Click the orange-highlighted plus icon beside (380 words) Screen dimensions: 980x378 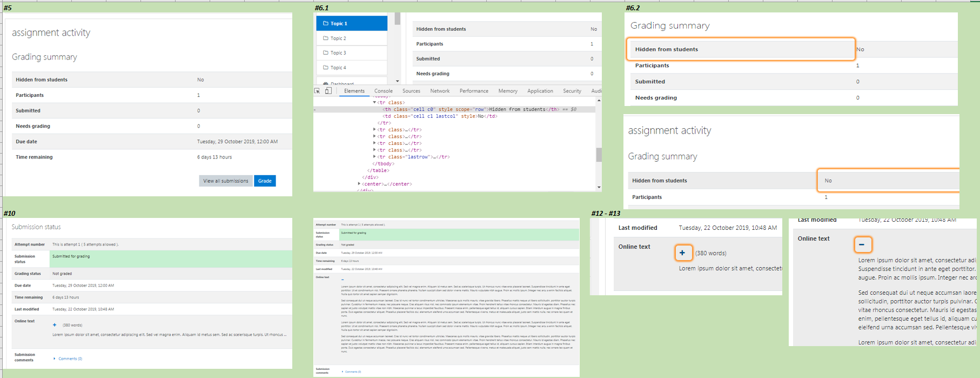pyautogui.click(x=683, y=253)
